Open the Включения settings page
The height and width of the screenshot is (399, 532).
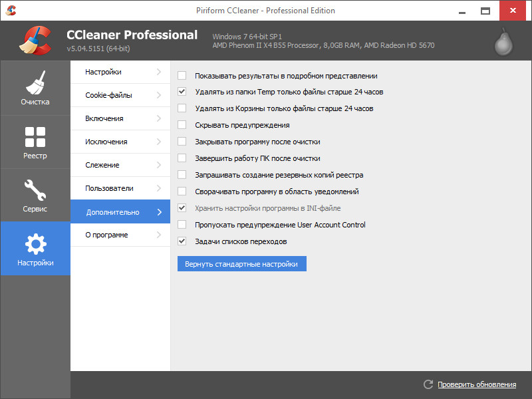(104, 118)
